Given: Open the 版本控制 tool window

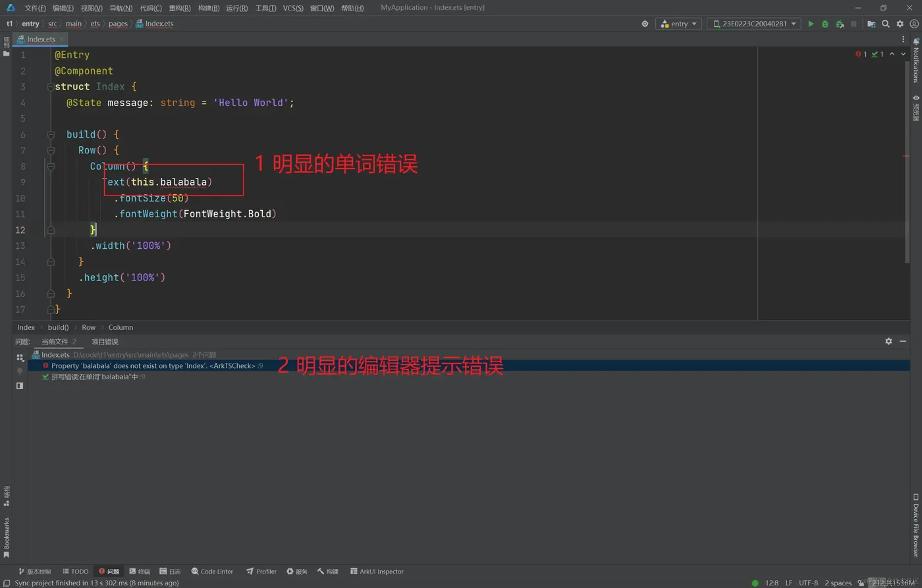Looking at the screenshot, I should pos(34,572).
